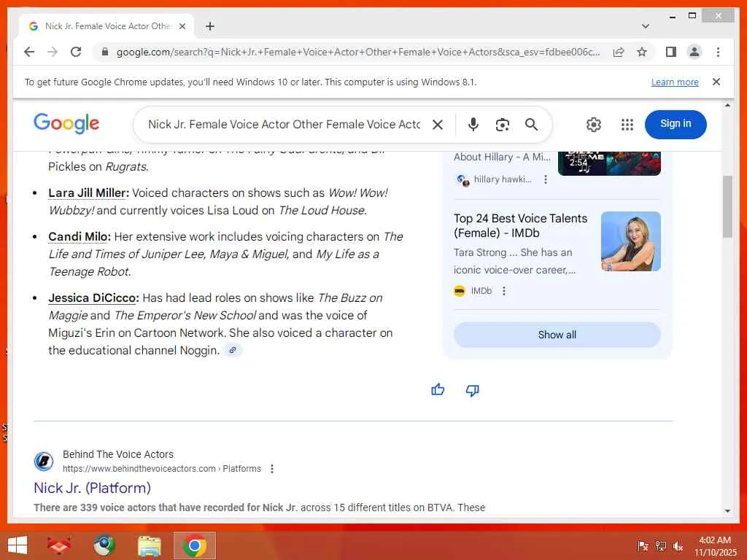Reload the current page

76,52
